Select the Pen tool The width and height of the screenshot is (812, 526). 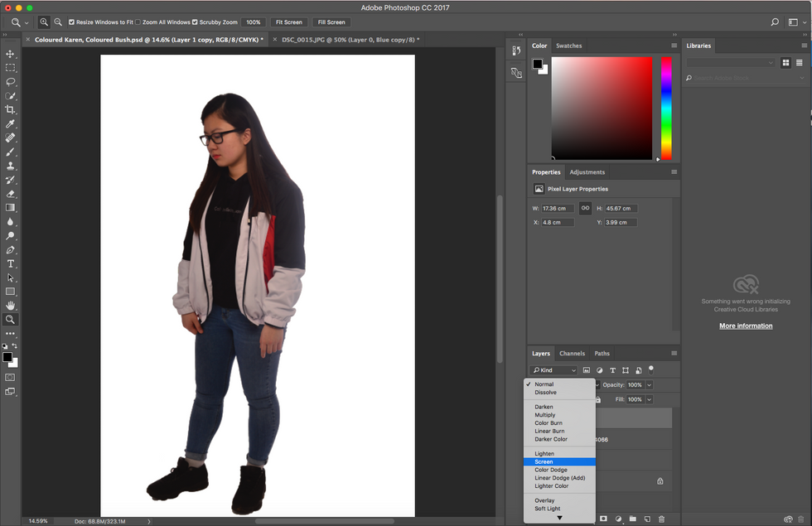coord(10,249)
